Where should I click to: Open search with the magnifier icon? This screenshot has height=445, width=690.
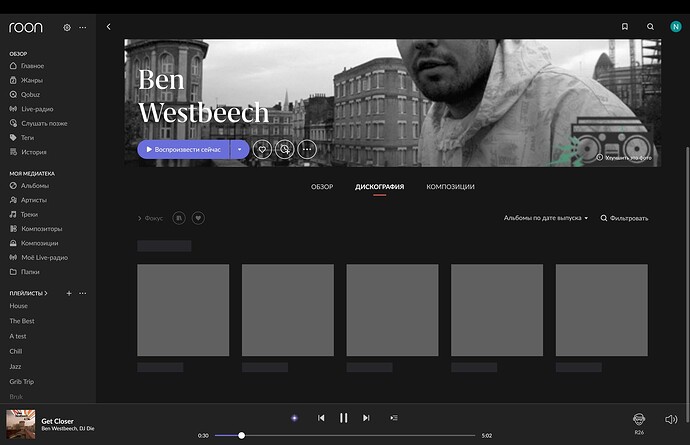650,27
